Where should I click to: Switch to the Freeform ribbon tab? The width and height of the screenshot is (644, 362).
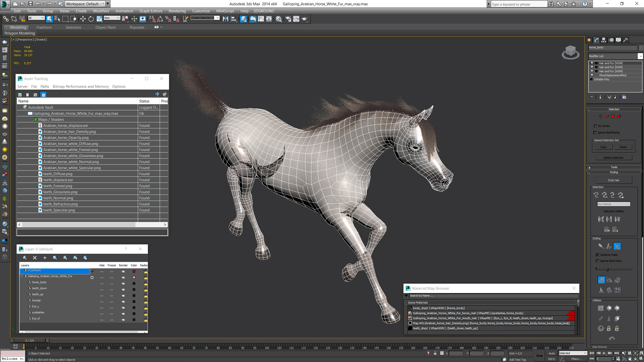pyautogui.click(x=44, y=27)
